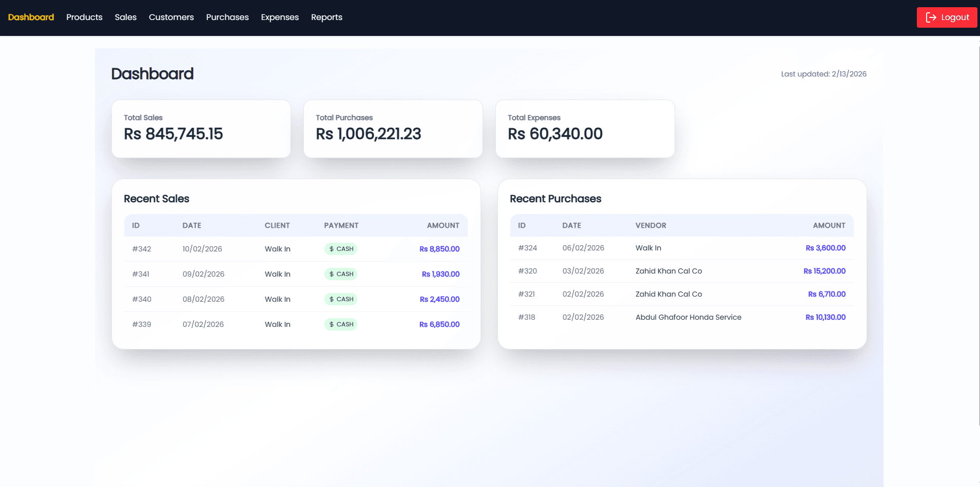Open the Products page
The width and height of the screenshot is (980, 487).
84,17
